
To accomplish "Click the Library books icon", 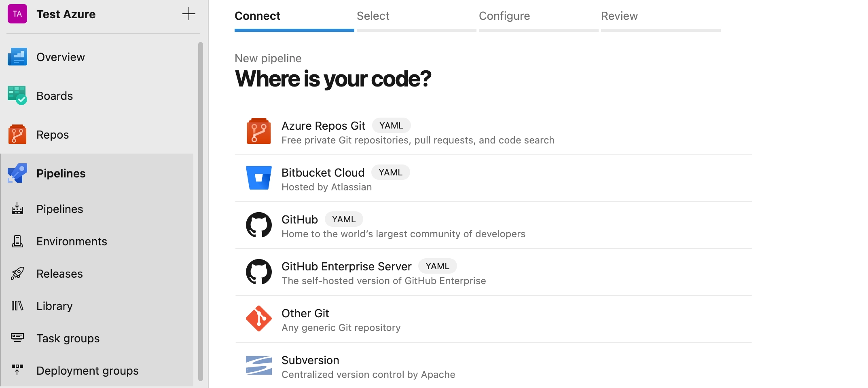I will tap(17, 306).
